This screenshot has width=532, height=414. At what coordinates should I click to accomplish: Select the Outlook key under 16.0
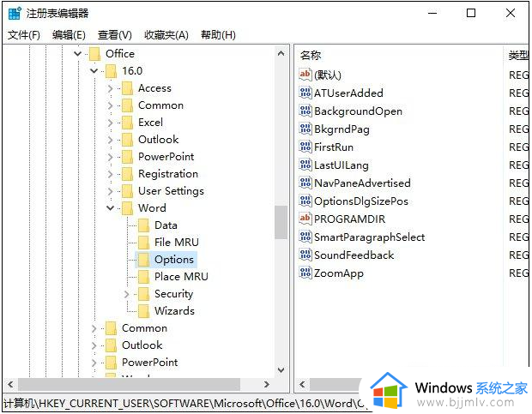click(158, 140)
